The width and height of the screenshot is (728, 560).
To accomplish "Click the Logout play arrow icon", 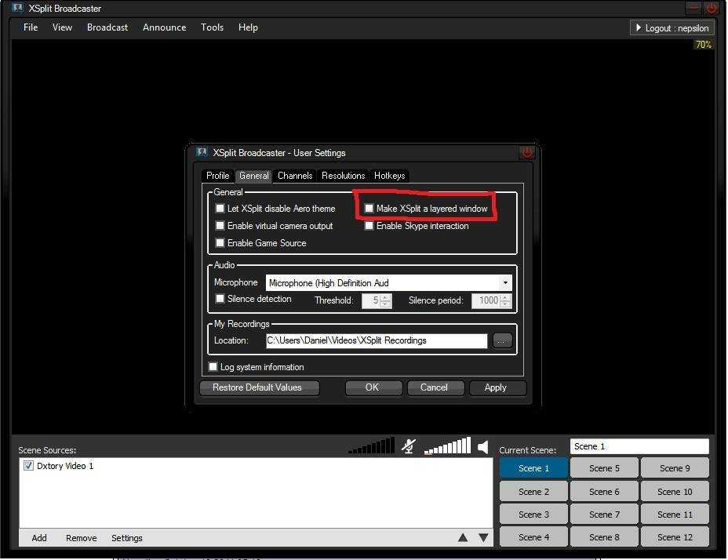I will click(x=639, y=28).
